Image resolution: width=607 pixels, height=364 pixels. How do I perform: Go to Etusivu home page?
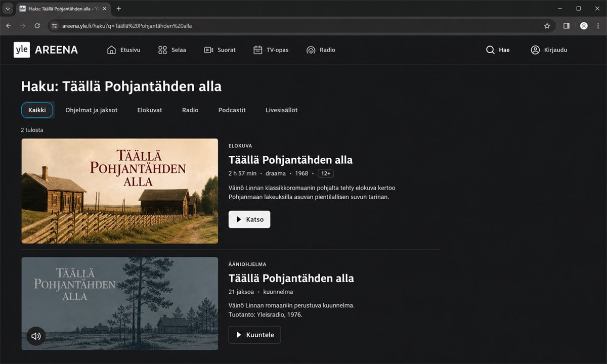pyautogui.click(x=124, y=50)
